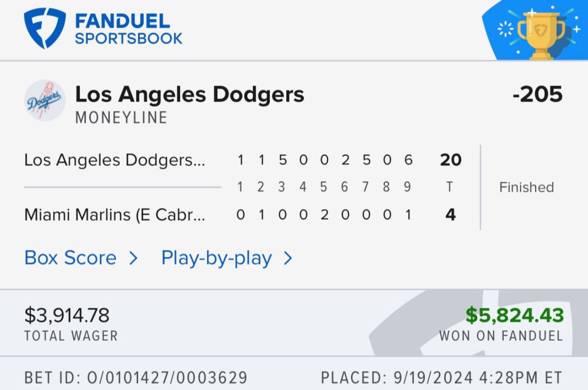Click the Los Angeles Dodgers bet title
588x390 pixels.
(x=190, y=95)
